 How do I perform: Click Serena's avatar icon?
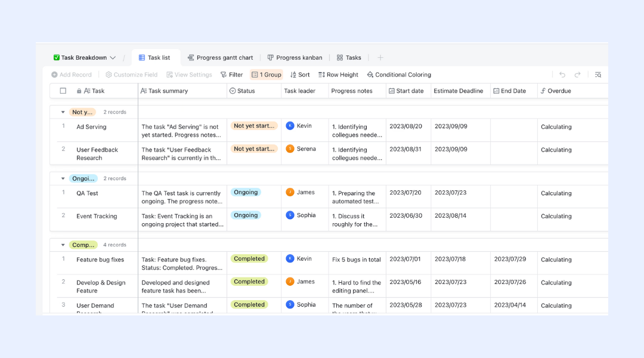(x=290, y=149)
